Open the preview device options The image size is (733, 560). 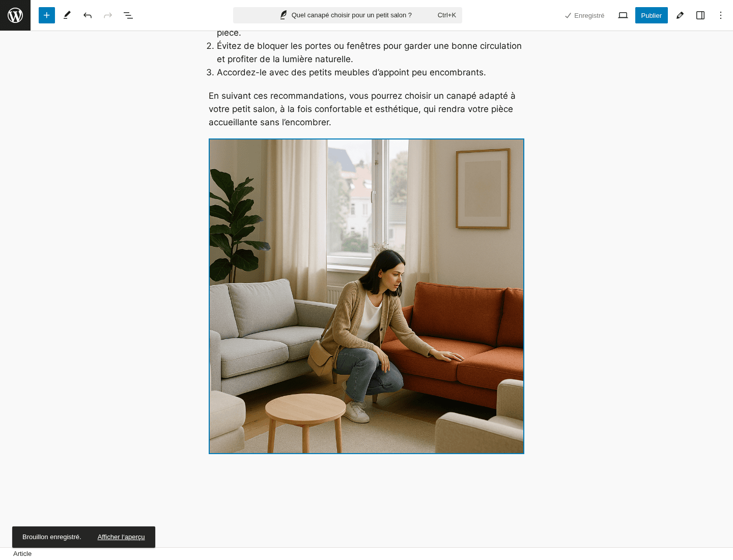(623, 15)
